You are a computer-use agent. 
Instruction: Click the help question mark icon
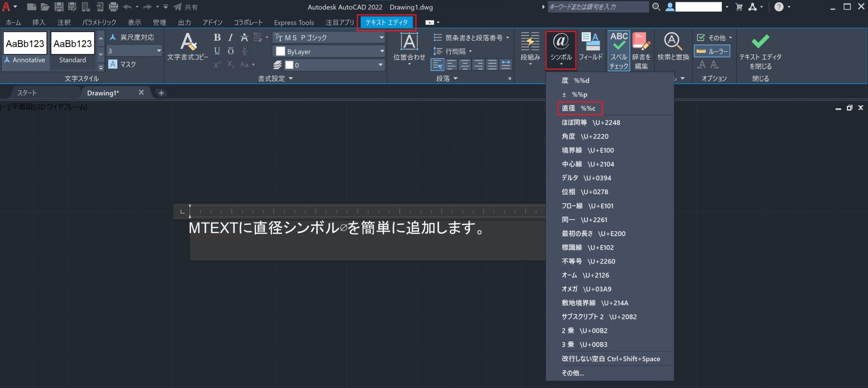(779, 7)
